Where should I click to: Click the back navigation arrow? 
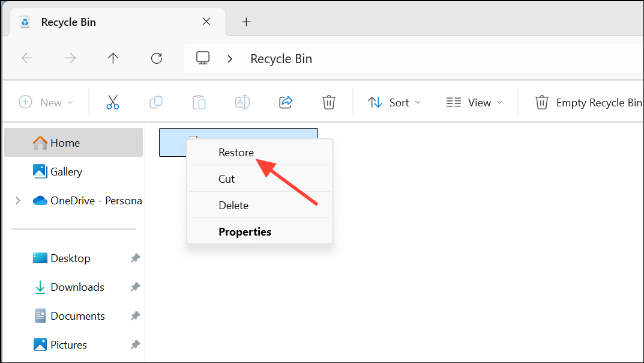(27, 58)
